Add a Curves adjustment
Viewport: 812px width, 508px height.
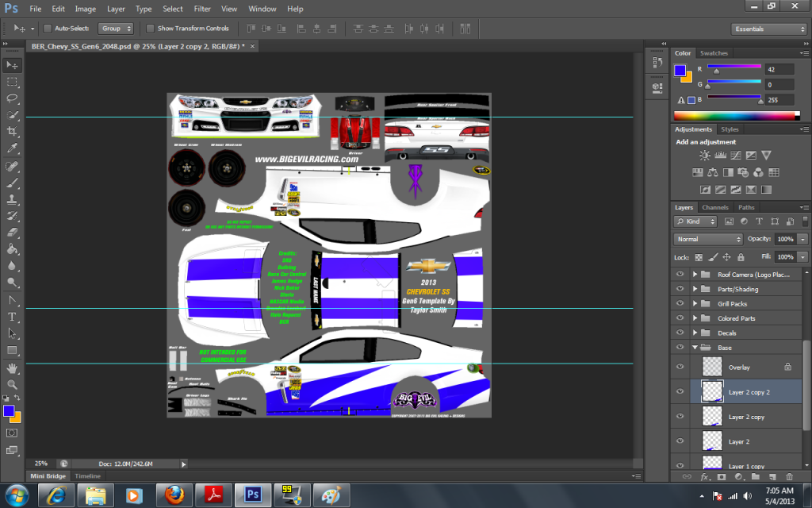(735, 155)
